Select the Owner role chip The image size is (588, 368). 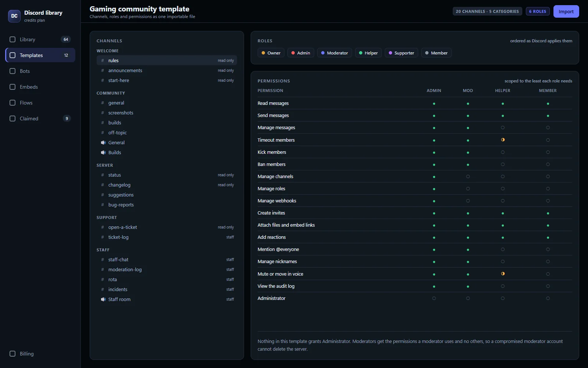pyautogui.click(x=271, y=53)
